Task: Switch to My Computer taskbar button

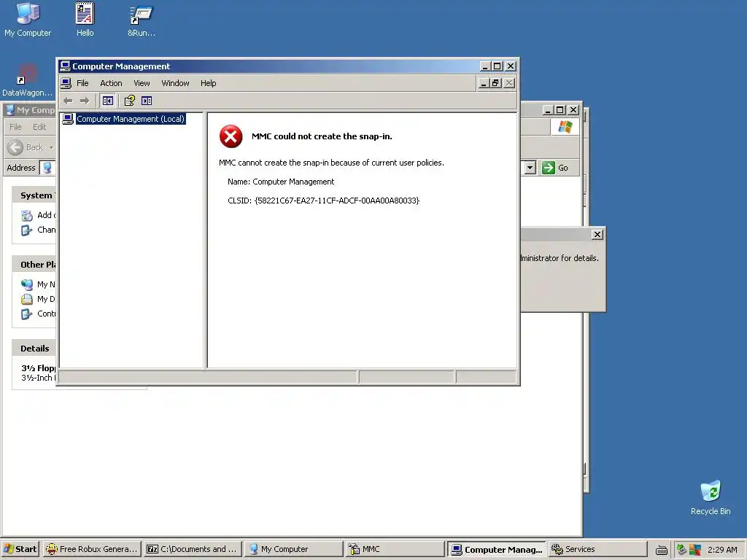Action: (293, 549)
